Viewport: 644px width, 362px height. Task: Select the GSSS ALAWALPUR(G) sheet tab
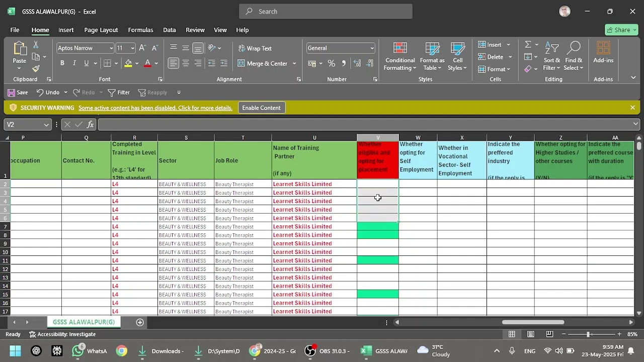tap(84, 322)
